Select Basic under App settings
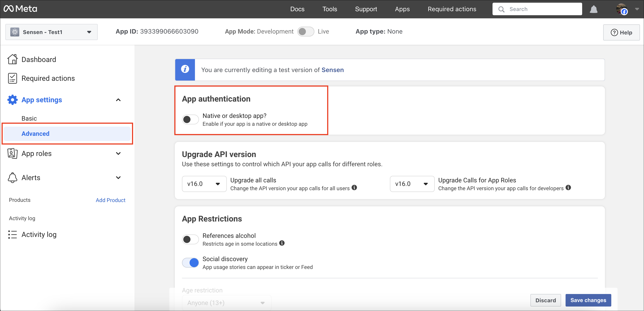 point(29,118)
